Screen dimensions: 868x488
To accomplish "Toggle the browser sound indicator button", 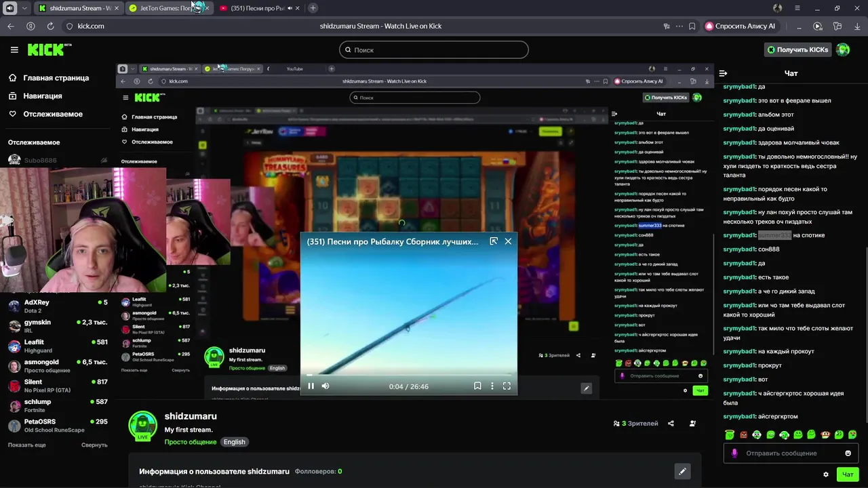I will point(9,8).
